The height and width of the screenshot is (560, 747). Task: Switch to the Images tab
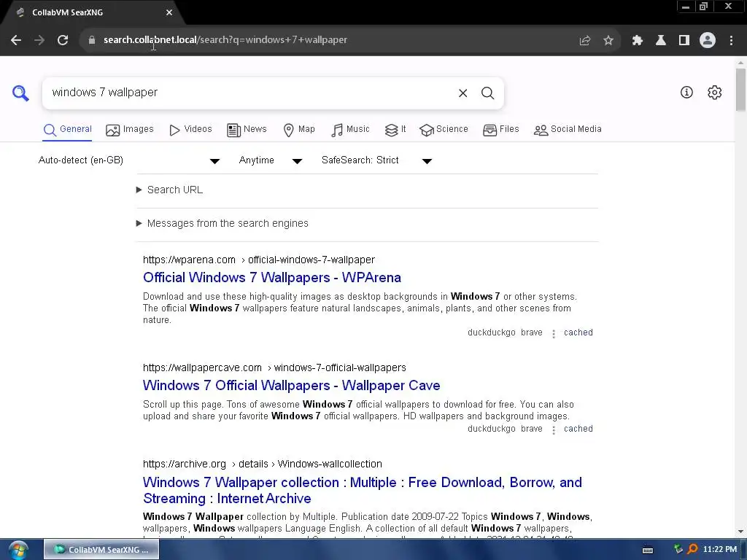point(130,130)
